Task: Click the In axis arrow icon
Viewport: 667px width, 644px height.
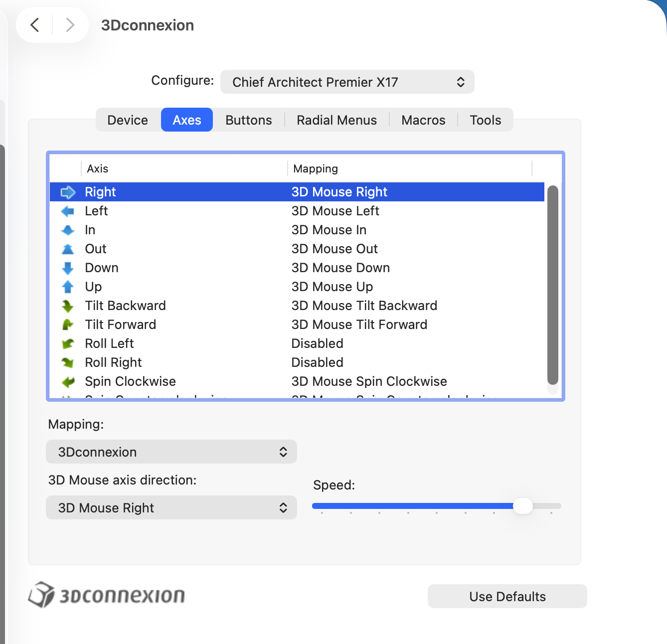Action: [68, 230]
